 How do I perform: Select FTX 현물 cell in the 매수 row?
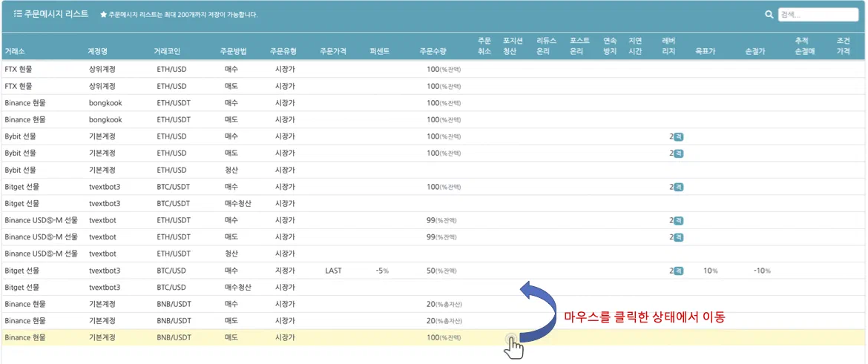tap(19, 69)
